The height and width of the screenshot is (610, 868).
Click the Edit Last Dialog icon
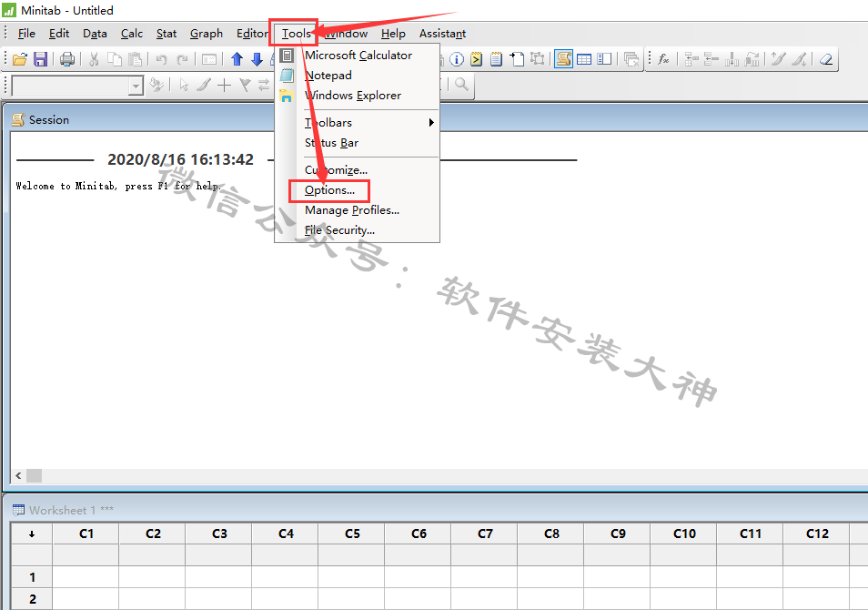[x=209, y=59]
